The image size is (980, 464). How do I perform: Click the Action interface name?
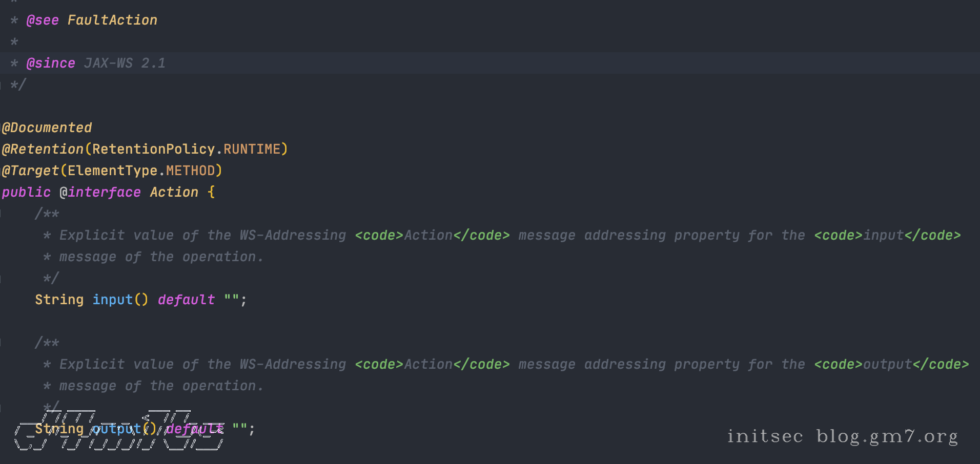[x=174, y=192]
